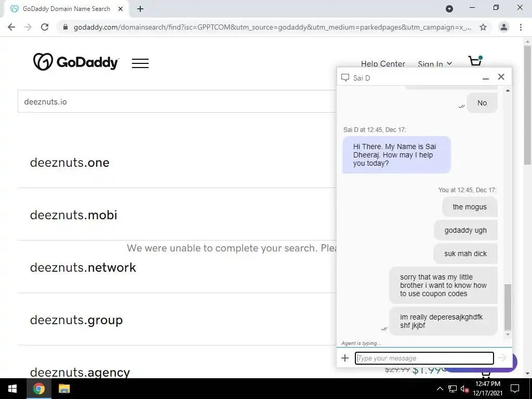Reload the GoDaddy page
The image size is (532, 399).
coord(45,27)
